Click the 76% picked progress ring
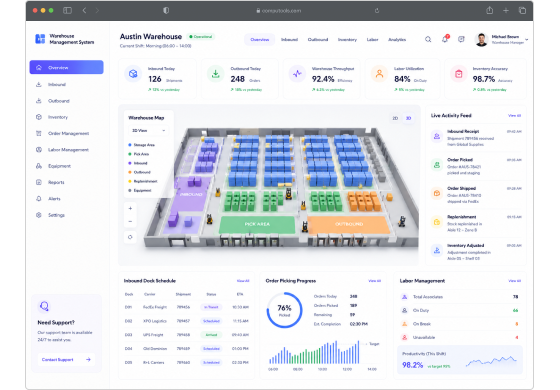 tap(284, 310)
